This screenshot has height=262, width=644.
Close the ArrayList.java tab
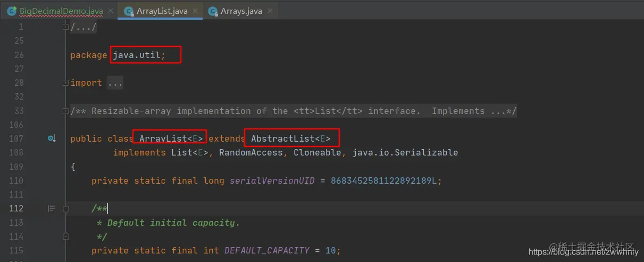pos(195,11)
